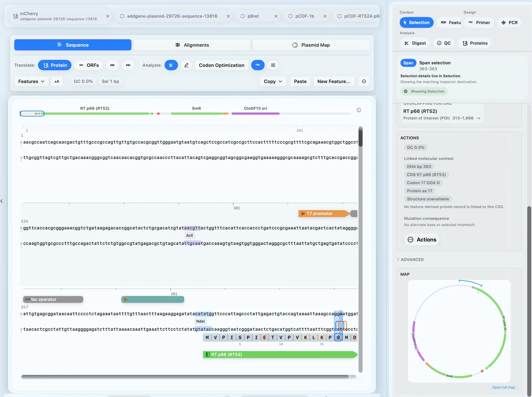This screenshot has height=397, width=532.
Task: Open the Digest analysis tool
Action: 415,43
